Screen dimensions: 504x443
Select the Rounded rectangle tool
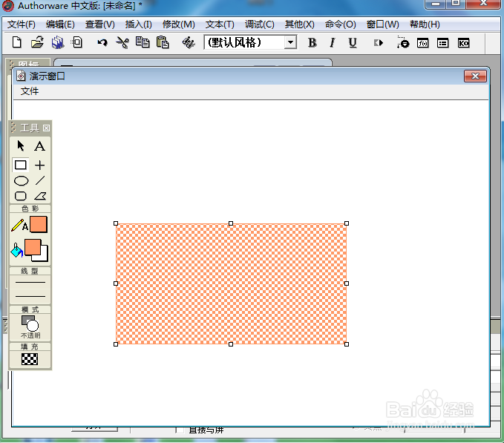[21, 196]
